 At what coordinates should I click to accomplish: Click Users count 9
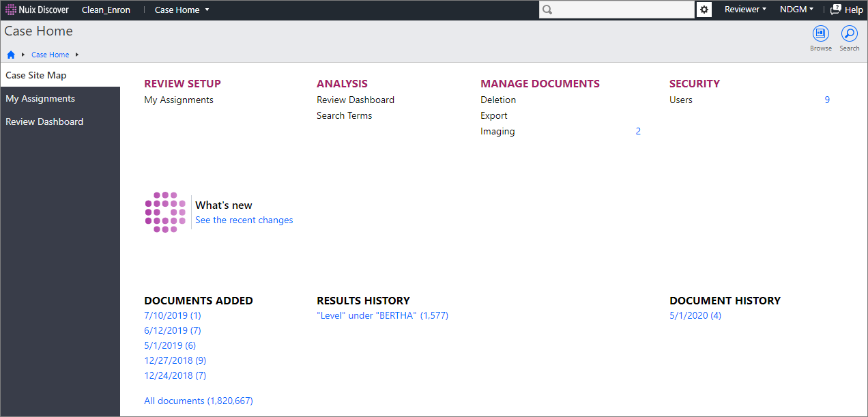click(x=827, y=100)
